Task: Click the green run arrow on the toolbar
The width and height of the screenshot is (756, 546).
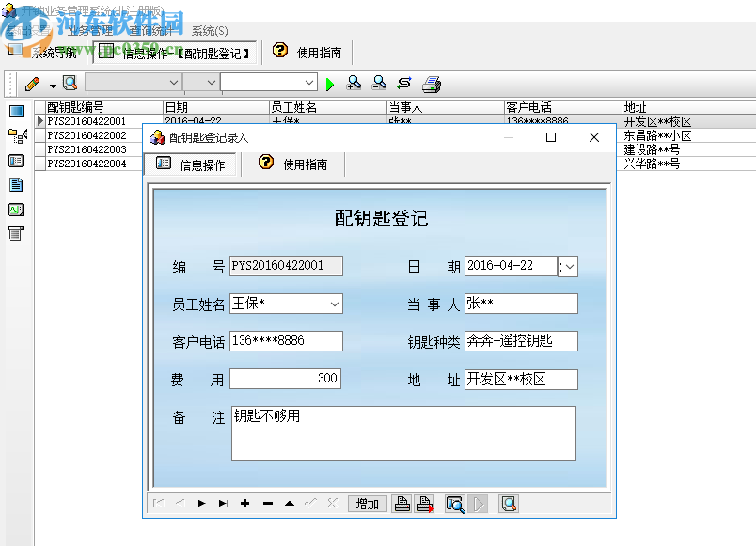Action: pos(330,83)
